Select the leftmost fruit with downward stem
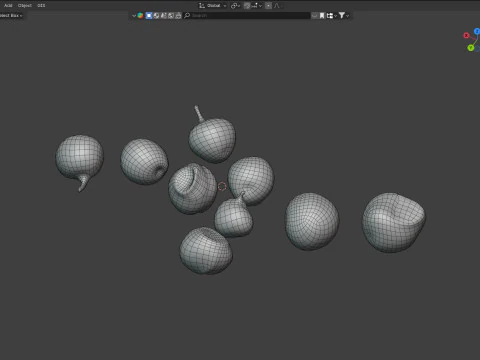The height and width of the screenshot is (360, 480). [x=79, y=158]
